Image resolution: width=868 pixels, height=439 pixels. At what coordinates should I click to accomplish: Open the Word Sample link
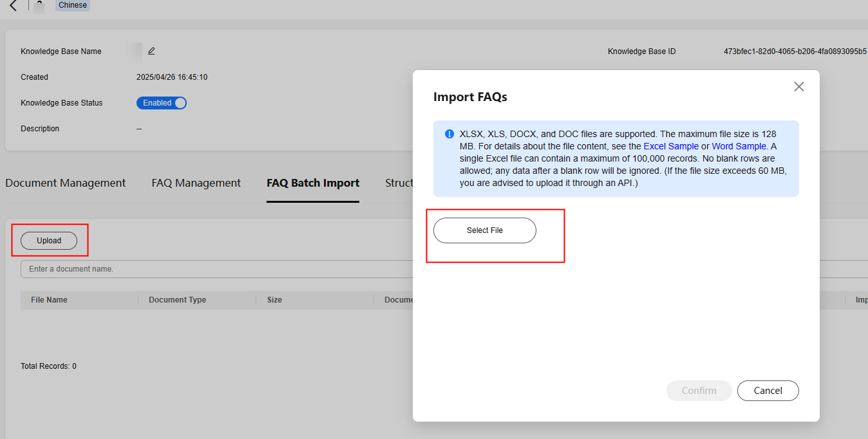[739, 146]
